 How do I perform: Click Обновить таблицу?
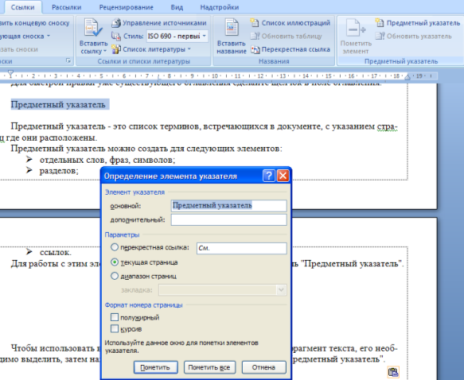pyautogui.click(x=287, y=36)
